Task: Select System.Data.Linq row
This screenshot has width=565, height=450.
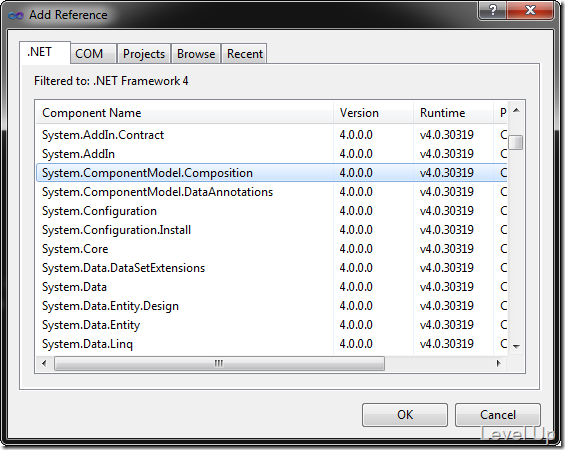Action: (x=272, y=344)
